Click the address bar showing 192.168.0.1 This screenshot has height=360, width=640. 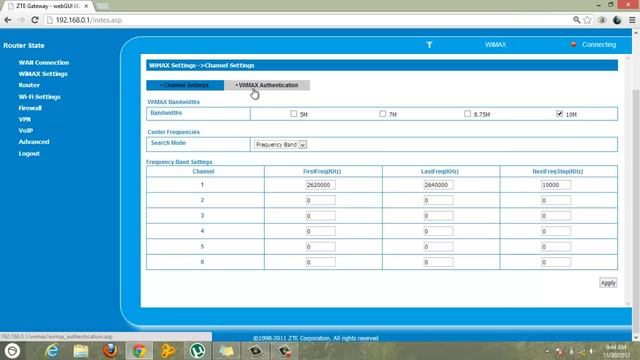tap(306, 20)
